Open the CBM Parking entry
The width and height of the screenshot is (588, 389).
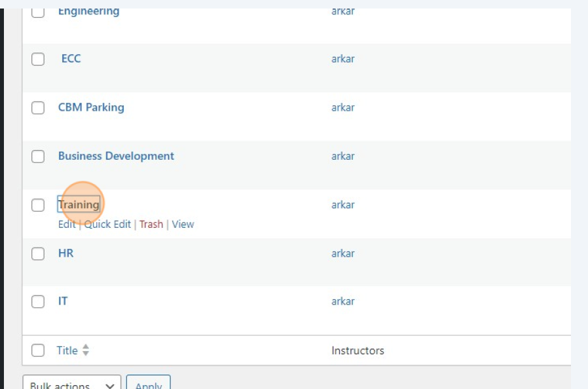click(x=91, y=107)
